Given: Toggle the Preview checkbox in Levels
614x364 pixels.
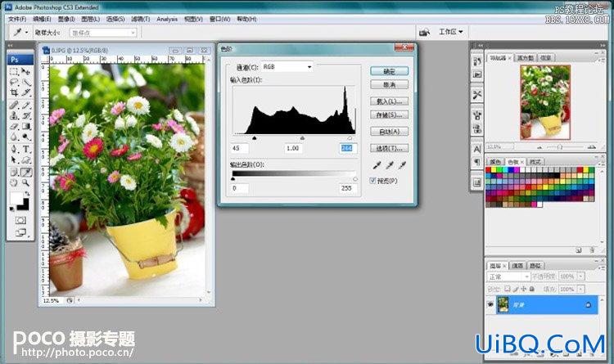Looking at the screenshot, I should click(x=372, y=181).
